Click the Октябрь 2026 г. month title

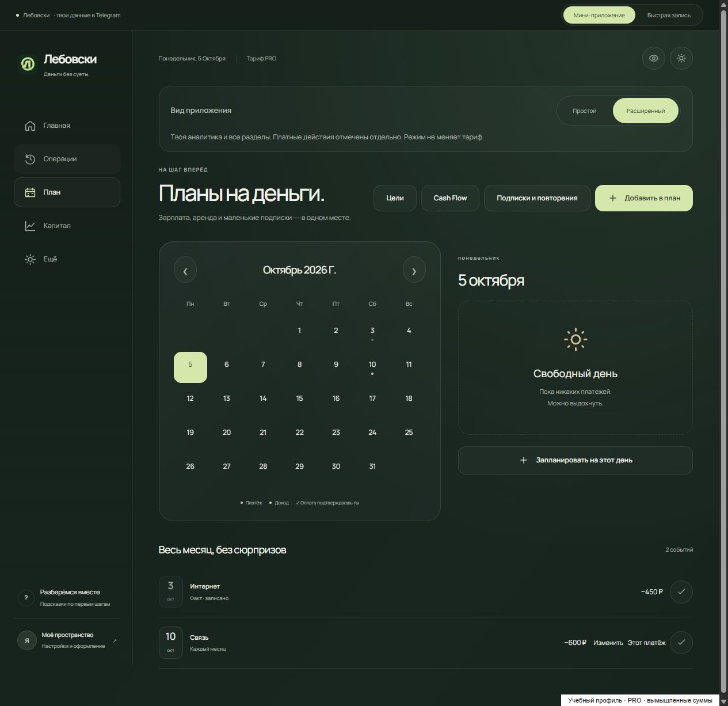(299, 270)
